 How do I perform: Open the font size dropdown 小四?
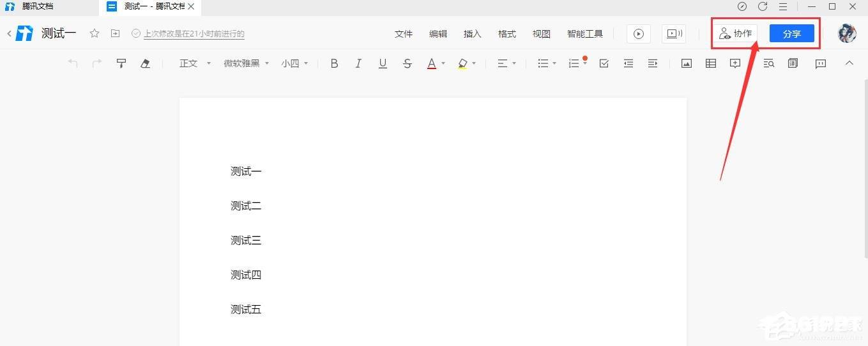(x=294, y=63)
